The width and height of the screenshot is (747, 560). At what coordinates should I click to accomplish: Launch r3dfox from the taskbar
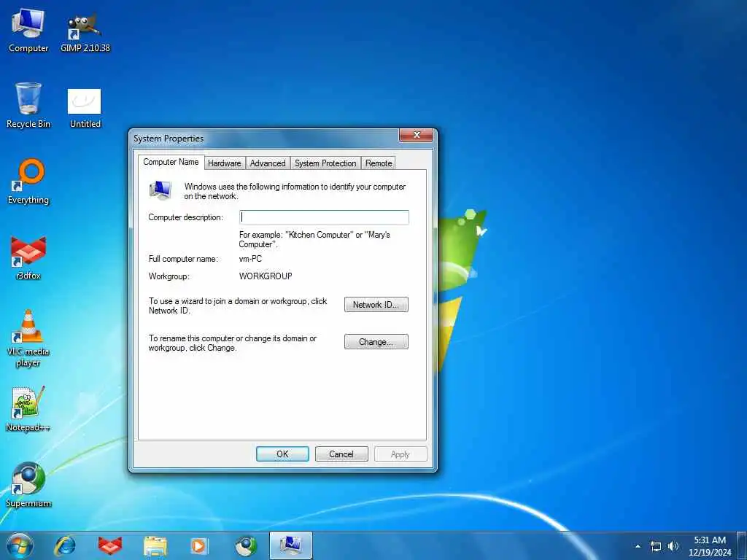pos(110,545)
